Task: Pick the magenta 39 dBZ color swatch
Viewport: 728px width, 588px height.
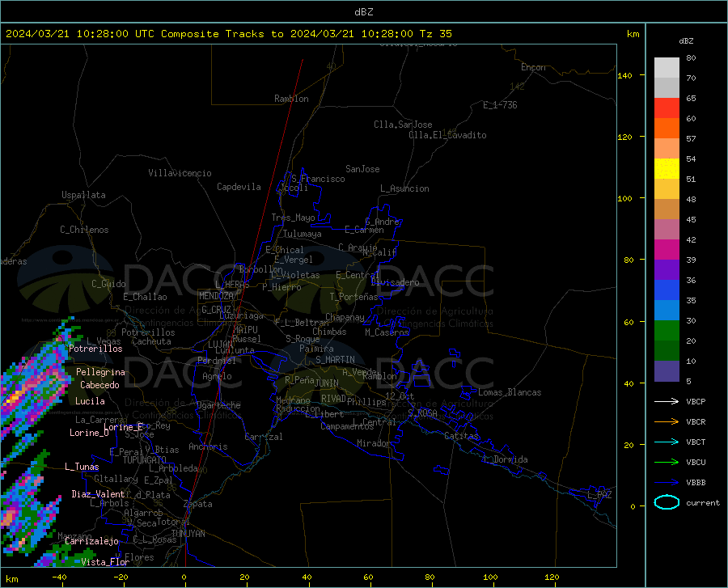Action: click(x=667, y=250)
